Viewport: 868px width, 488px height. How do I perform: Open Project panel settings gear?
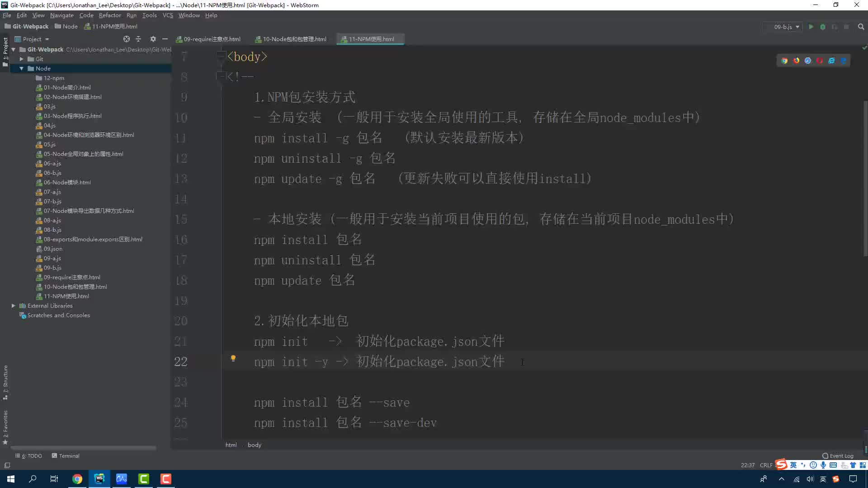[x=153, y=39]
